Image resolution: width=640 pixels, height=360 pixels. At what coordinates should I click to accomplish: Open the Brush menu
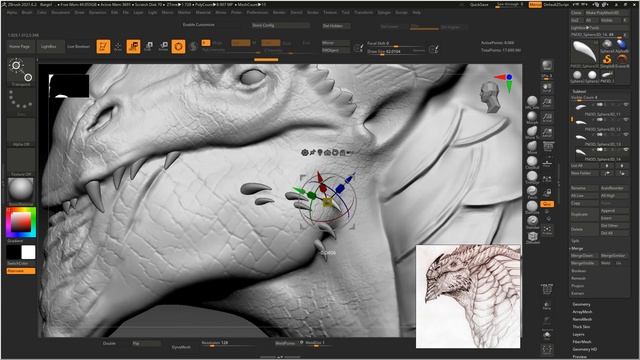tap(27, 13)
